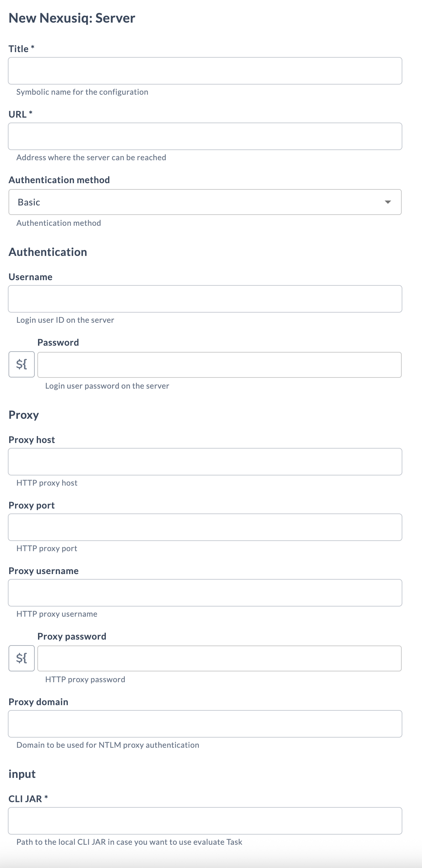Viewport: 422px width, 868px height.
Task: Click into the URL text box
Action: point(205,136)
